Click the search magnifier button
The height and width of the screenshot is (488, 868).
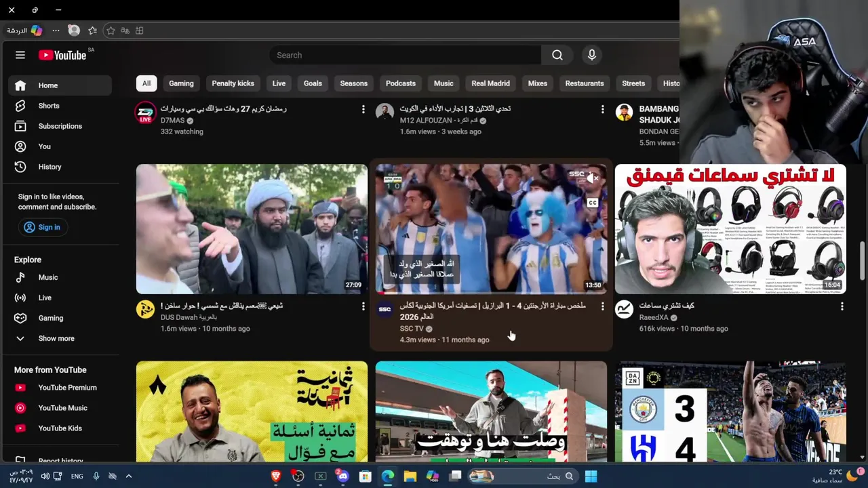pyautogui.click(x=557, y=55)
